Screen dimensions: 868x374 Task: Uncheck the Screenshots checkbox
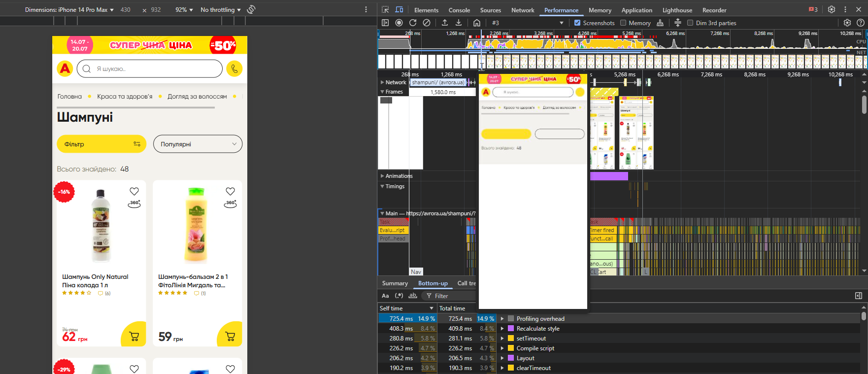(577, 23)
